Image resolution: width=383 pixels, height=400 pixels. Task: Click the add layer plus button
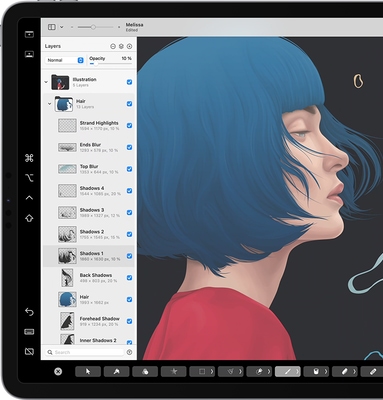(x=129, y=46)
